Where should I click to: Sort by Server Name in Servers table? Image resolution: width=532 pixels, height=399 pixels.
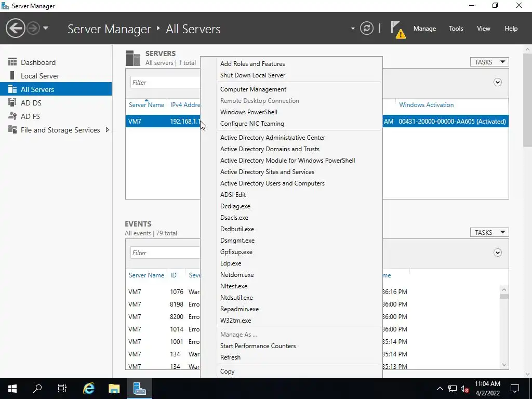[146, 105]
